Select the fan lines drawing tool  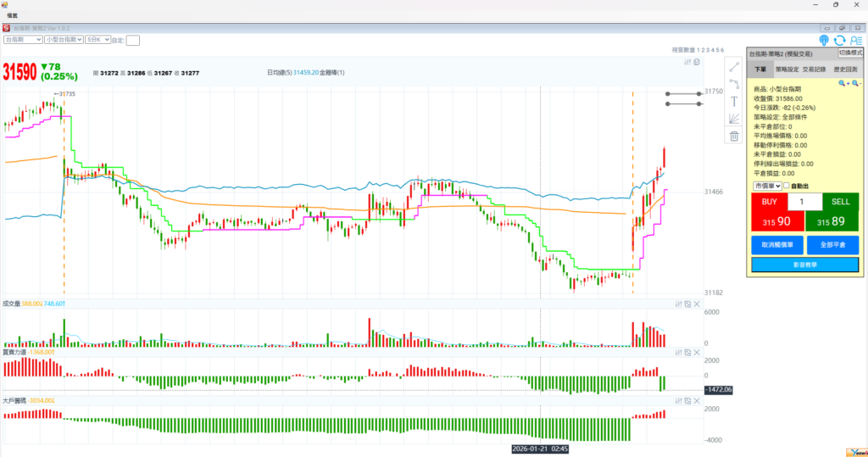click(x=734, y=119)
